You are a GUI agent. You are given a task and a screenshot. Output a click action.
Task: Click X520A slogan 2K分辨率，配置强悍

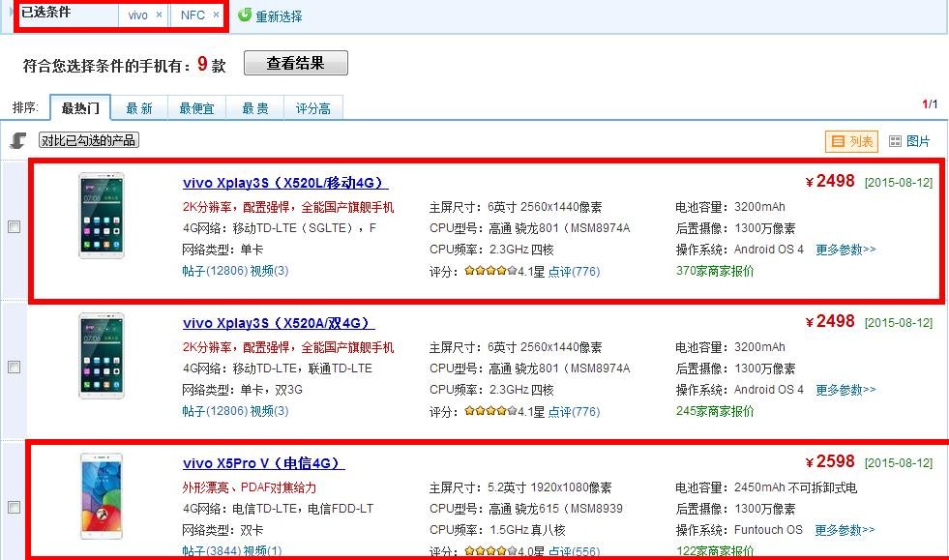tap(288, 348)
